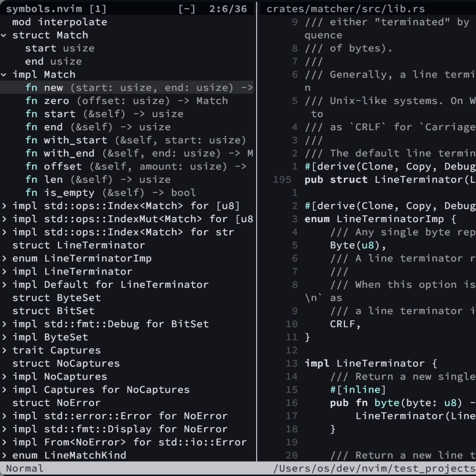Image resolution: width=476 pixels, height=476 pixels.
Task: Click the symbols.nvim title bar
Action: (x=44, y=9)
